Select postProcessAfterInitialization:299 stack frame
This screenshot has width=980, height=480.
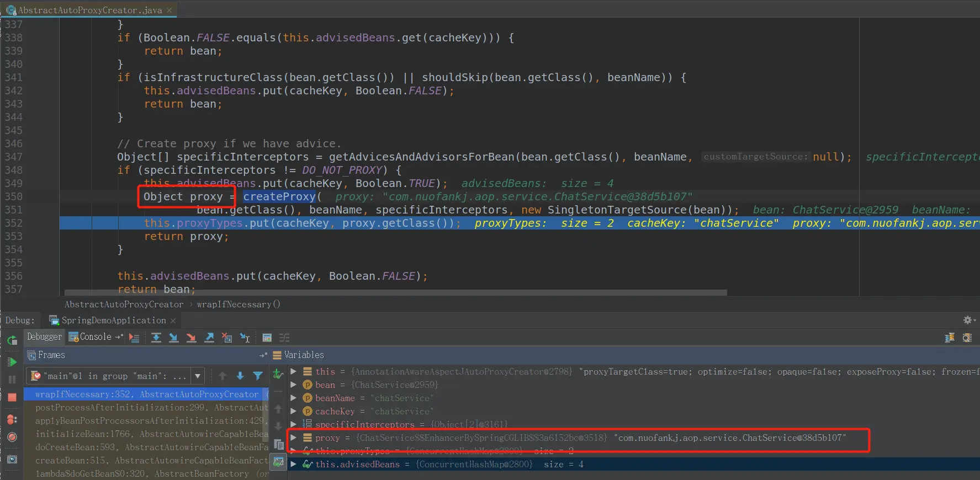(146, 408)
